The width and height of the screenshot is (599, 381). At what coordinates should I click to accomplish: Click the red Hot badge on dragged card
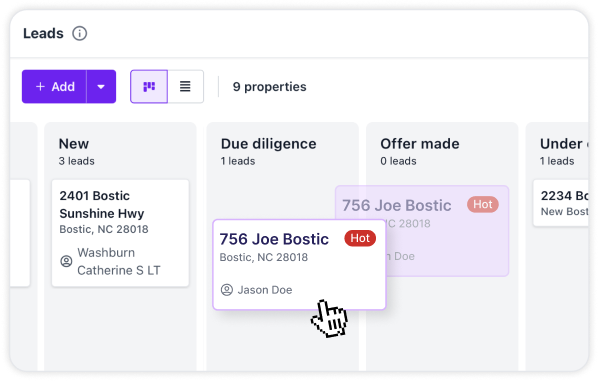pyautogui.click(x=360, y=238)
